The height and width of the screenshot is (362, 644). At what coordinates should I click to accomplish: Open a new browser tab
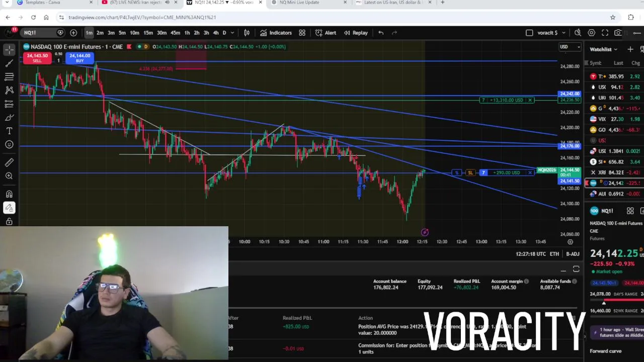pos(442,3)
